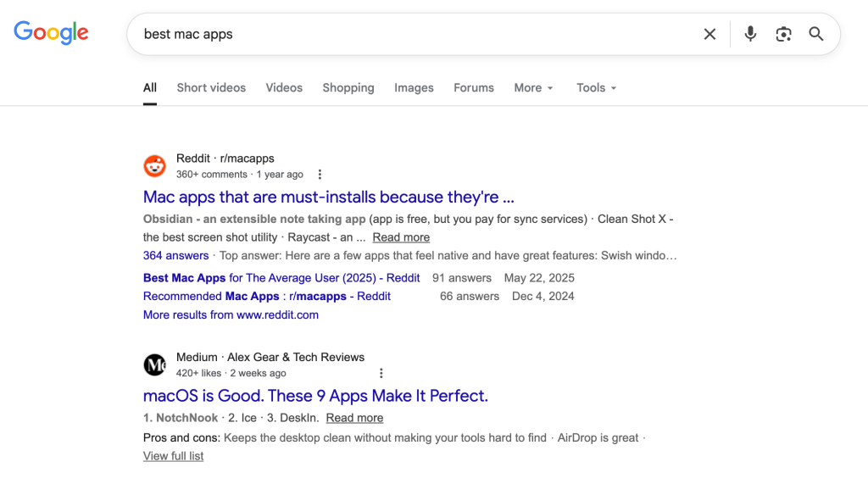
Task: Expand the More dropdown
Action: pos(533,88)
